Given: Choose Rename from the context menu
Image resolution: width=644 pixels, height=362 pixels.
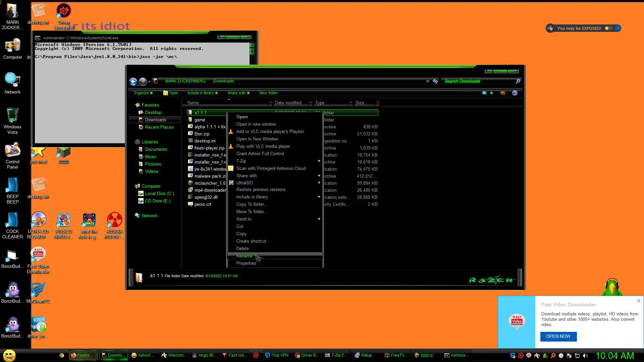Looking at the screenshot, I should coord(244,256).
